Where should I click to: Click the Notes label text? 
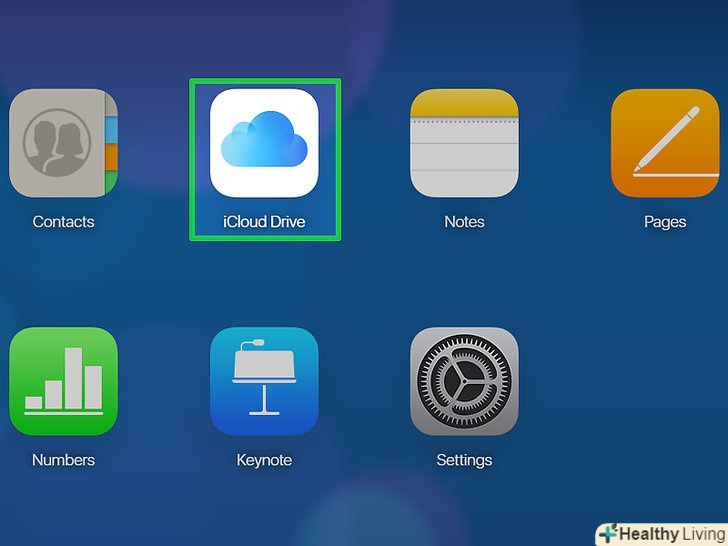click(x=464, y=222)
